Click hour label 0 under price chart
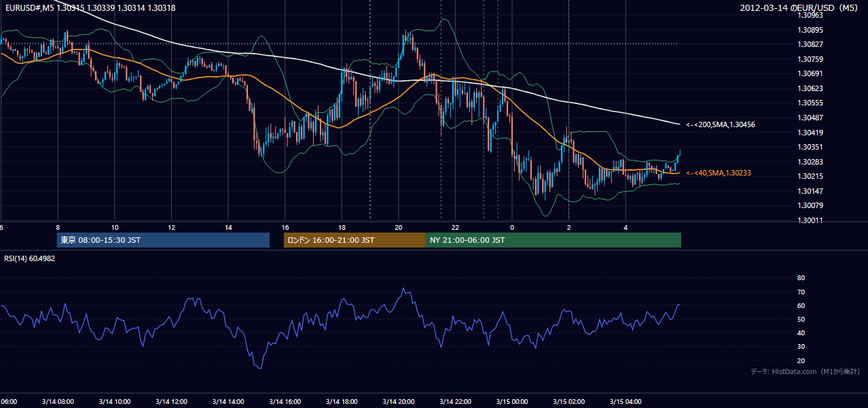This screenshot has height=408, width=868. (512, 228)
